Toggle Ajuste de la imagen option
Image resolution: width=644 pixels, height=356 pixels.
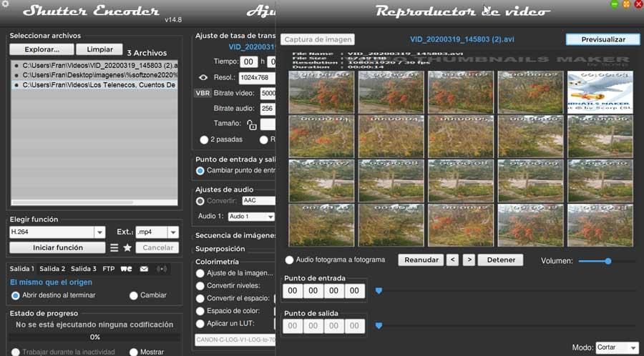(200, 273)
